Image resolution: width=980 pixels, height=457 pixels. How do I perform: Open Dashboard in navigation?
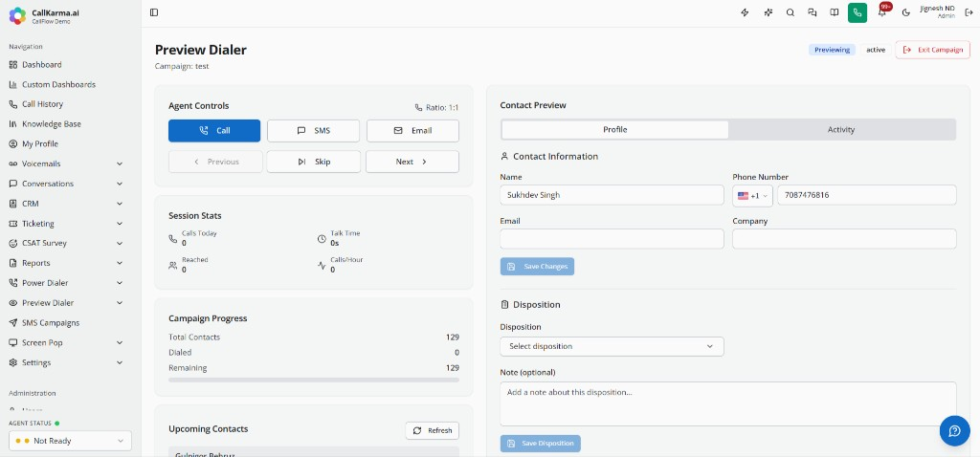[42, 64]
